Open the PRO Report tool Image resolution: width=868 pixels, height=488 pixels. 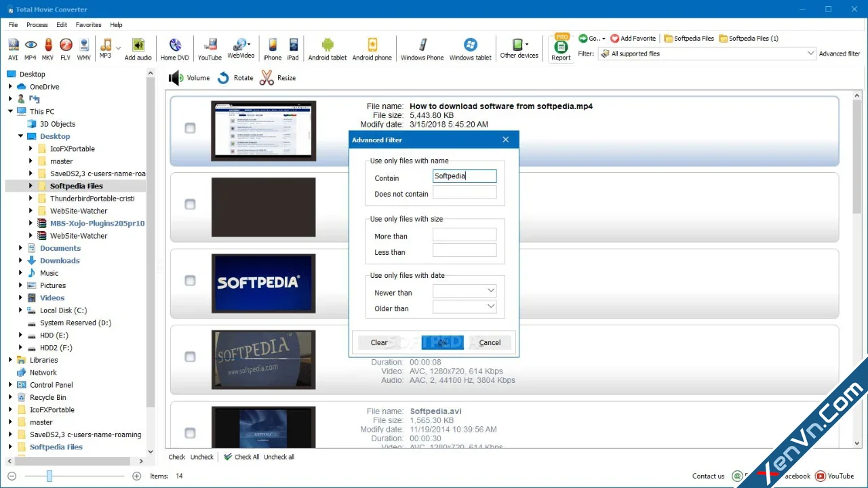click(561, 49)
